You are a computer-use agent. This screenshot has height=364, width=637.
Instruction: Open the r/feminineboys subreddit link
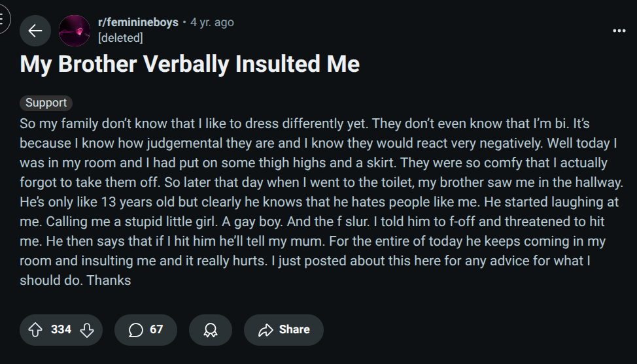click(x=137, y=22)
